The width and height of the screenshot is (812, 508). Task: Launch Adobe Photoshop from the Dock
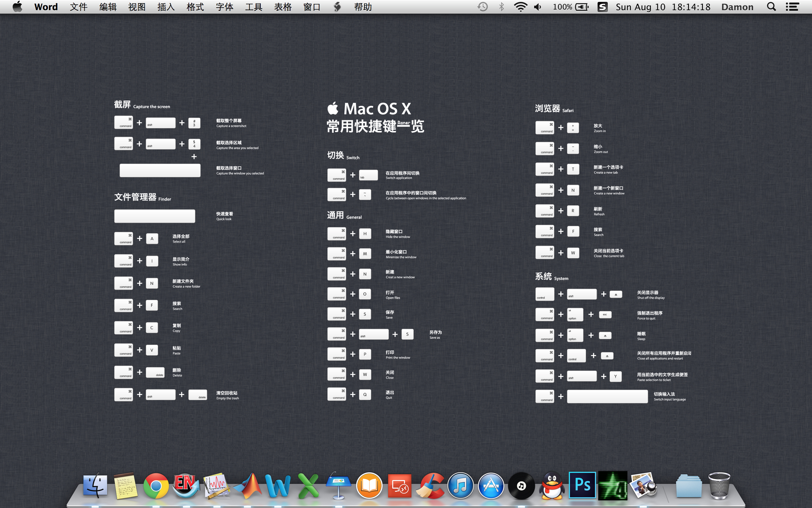coord(582,485)
